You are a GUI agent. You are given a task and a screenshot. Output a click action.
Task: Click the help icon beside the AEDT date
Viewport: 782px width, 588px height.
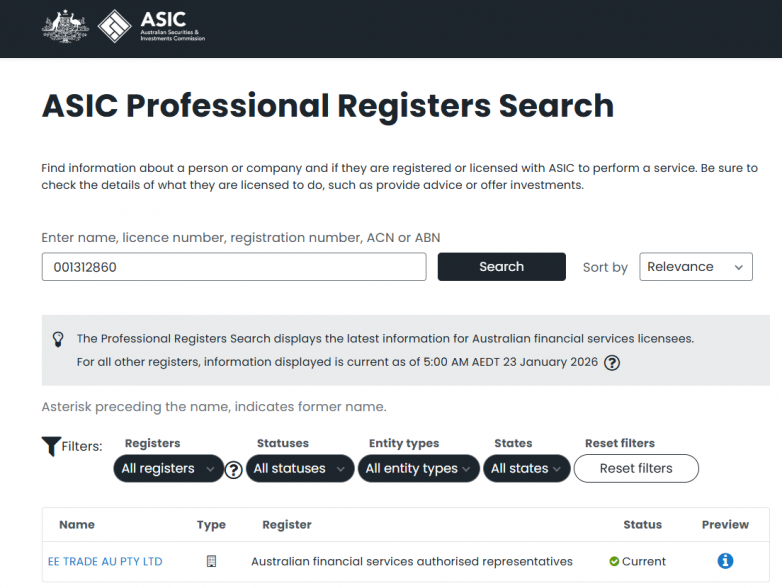pyautogui.click(x=612, y=363)
